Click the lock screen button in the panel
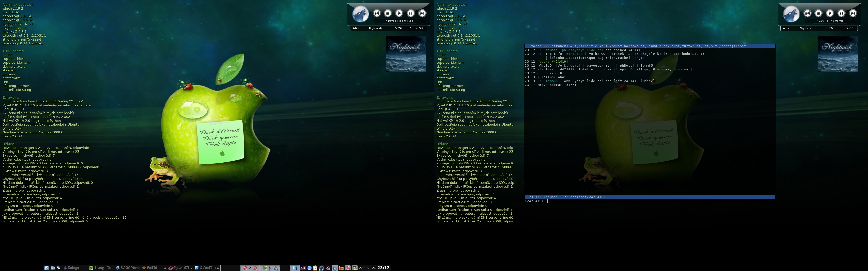The width and height of the screenshot is (868, 271). (x=355, y=268)
